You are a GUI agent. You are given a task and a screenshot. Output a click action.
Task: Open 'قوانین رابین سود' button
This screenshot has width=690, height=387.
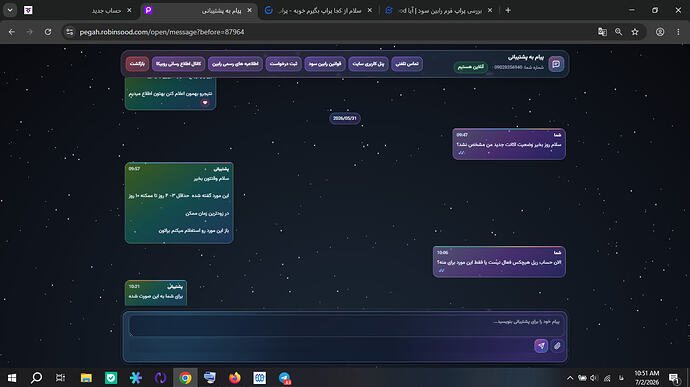[325, 64]
